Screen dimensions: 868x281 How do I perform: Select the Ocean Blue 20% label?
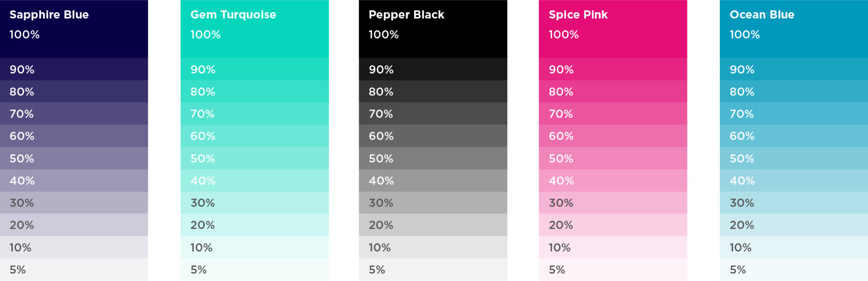[x=742, y=225]
